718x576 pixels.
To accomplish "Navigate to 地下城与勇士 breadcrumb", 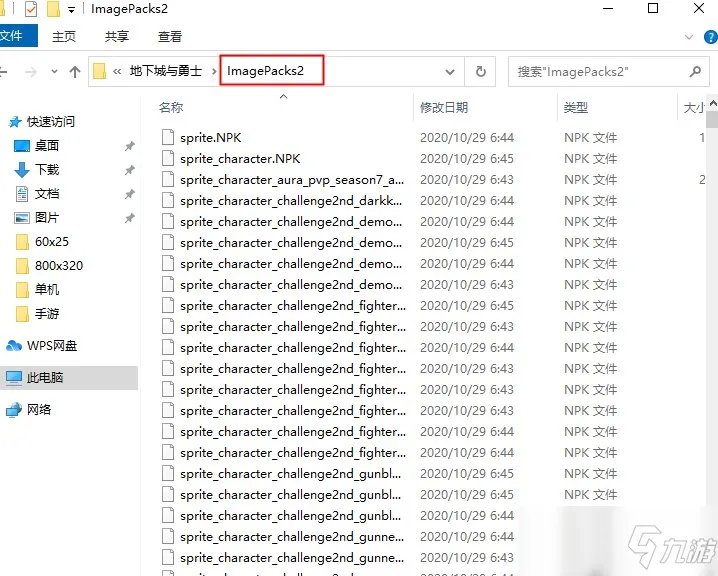I will tap(166, 71).
